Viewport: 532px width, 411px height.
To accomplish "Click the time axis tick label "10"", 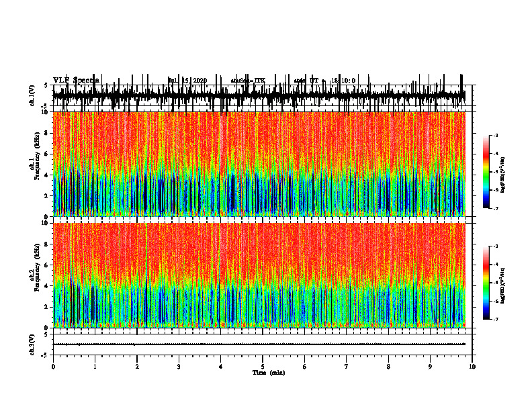I will pos(472,367).
